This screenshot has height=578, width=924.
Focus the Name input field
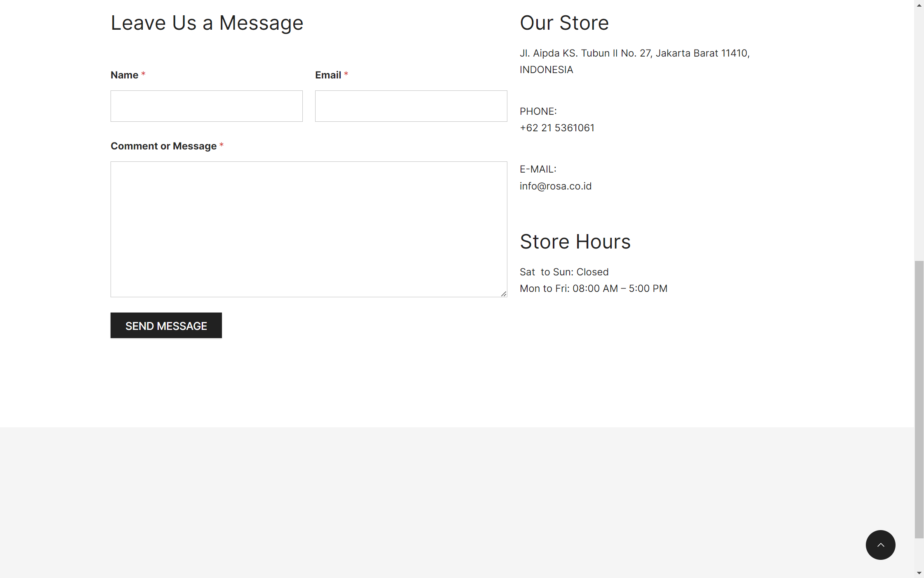206,106
